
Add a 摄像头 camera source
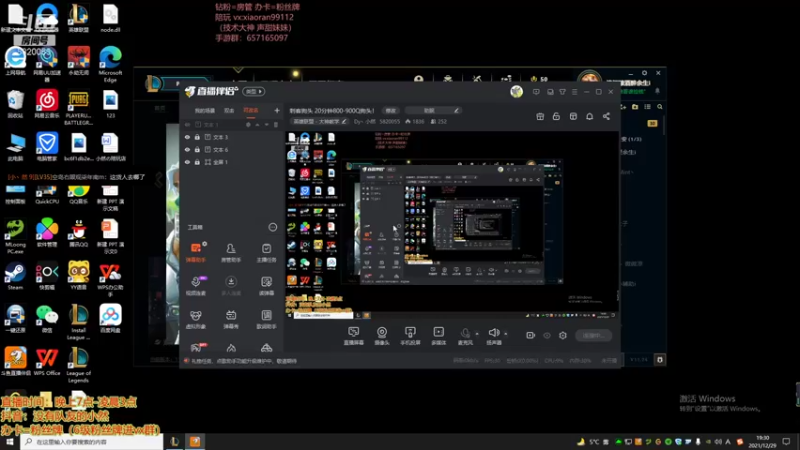click(382, 336)
